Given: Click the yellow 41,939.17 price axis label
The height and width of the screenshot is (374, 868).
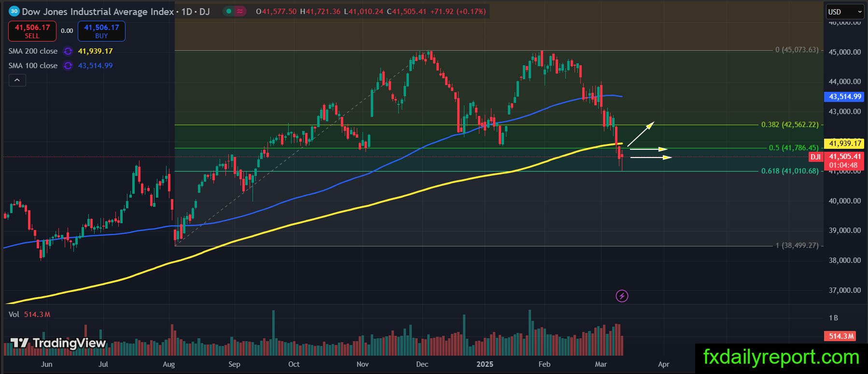Looking at the screenshot, I should (845, 143).
